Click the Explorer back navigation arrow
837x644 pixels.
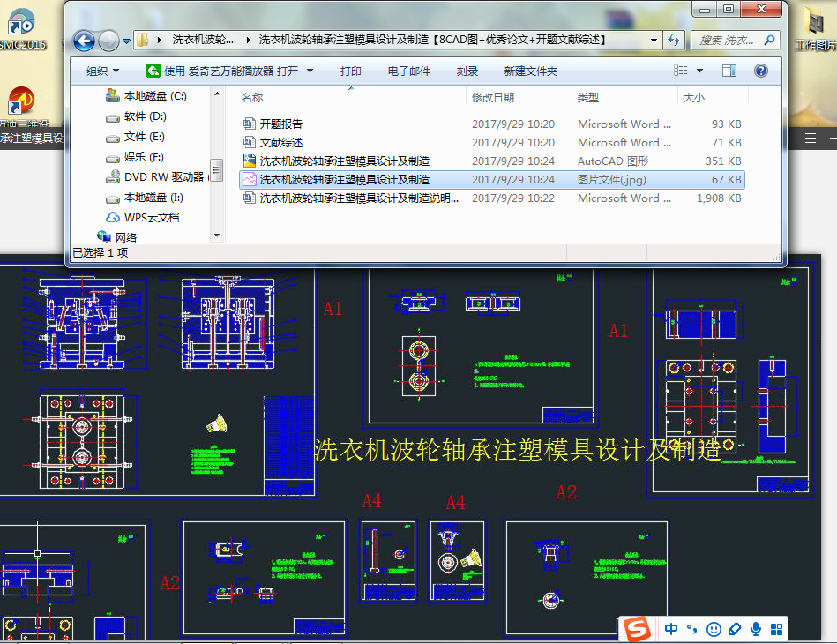pyautogui.click(x=84, y=41)
